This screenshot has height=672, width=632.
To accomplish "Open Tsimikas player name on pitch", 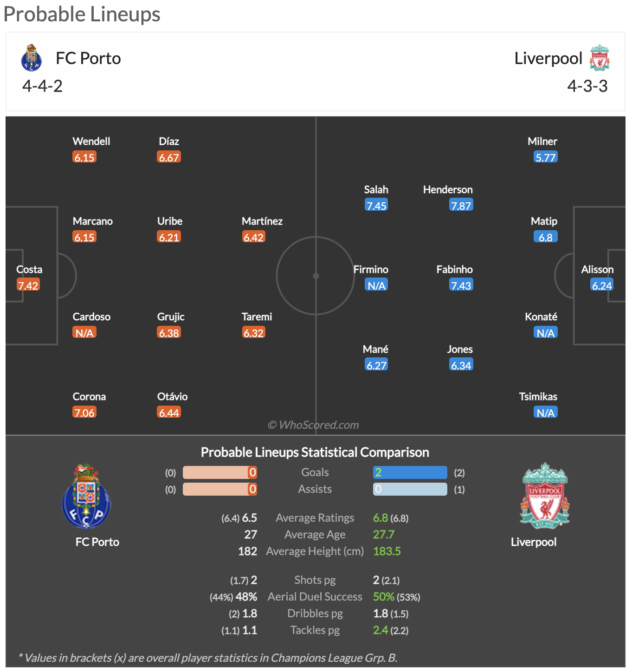I will coord(538,396).
